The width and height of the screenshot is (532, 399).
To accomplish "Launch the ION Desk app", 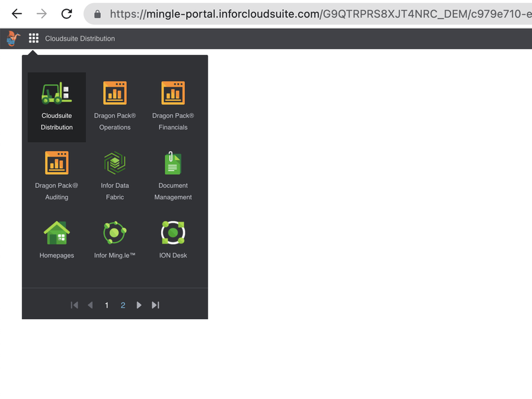I will [x=173, y=239].
